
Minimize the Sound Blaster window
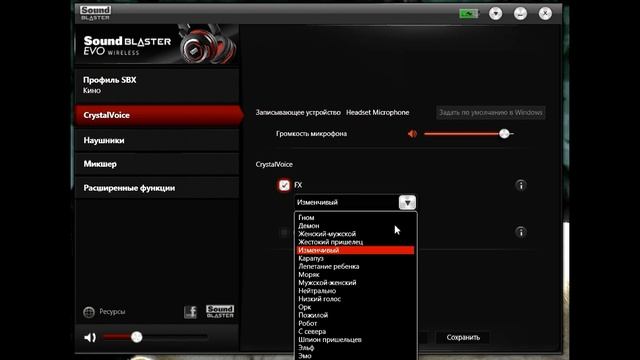[520, 13]
